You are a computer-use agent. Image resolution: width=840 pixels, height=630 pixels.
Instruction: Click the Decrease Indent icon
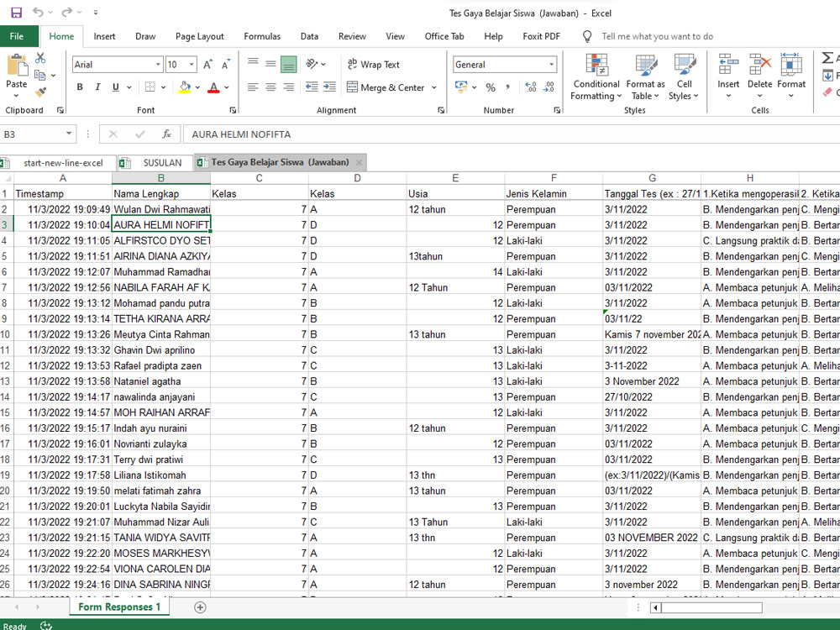point(312,87)
